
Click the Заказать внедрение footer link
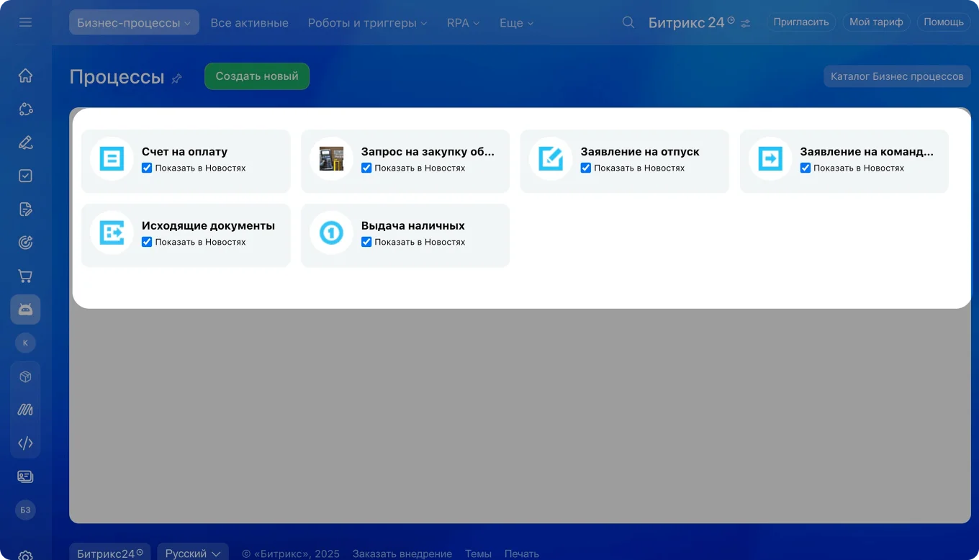point(402,554)
